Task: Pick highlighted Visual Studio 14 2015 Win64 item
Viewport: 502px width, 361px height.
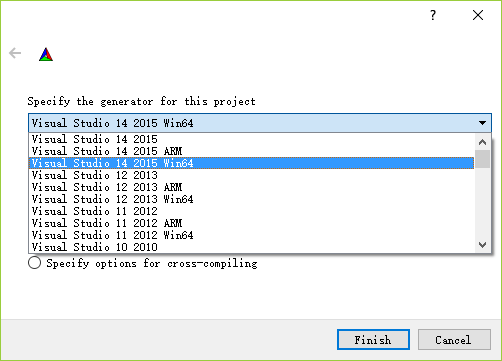Action: coord(252,163)
